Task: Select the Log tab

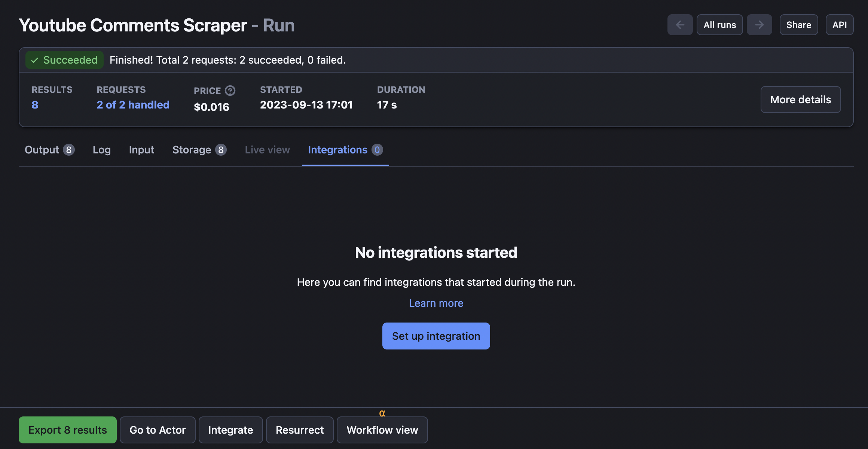Action: [102, 149]
